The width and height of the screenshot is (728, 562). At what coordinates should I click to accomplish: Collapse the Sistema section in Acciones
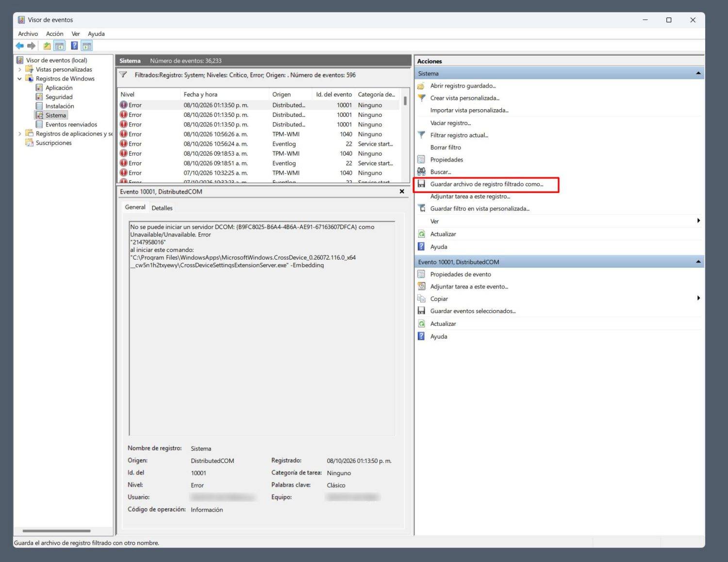698,73
